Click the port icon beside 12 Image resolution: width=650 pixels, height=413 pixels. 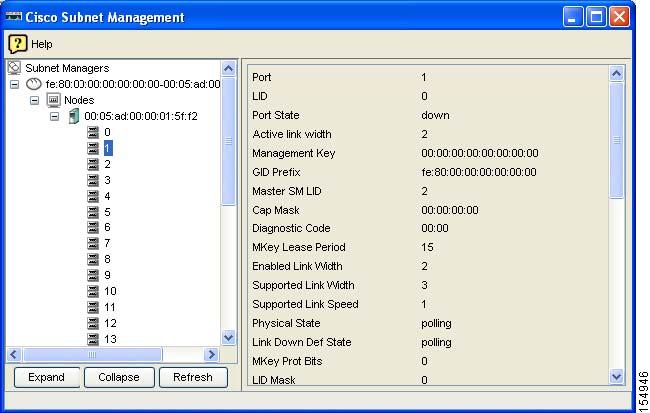93,323
